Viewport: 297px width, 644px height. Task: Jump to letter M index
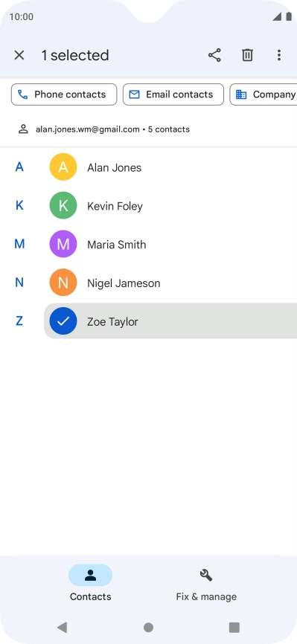pyautogui.click(x=19, y=244)
